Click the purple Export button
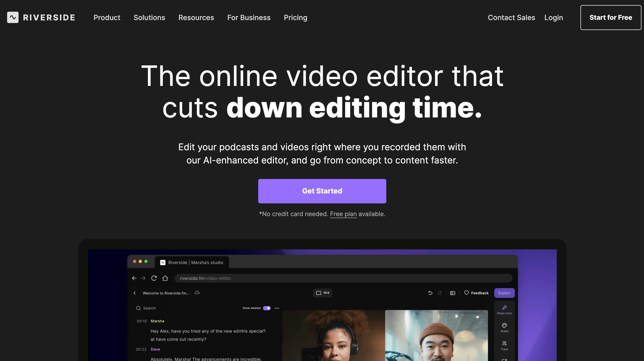The height and width of the screenshot is (361, 644). coord(504,293)
